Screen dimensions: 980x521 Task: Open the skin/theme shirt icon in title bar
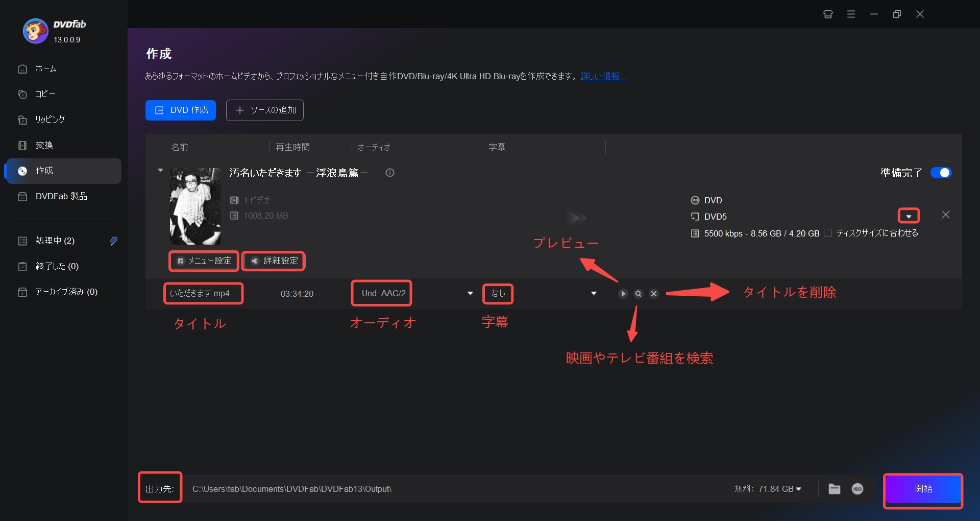pos(828,14)
